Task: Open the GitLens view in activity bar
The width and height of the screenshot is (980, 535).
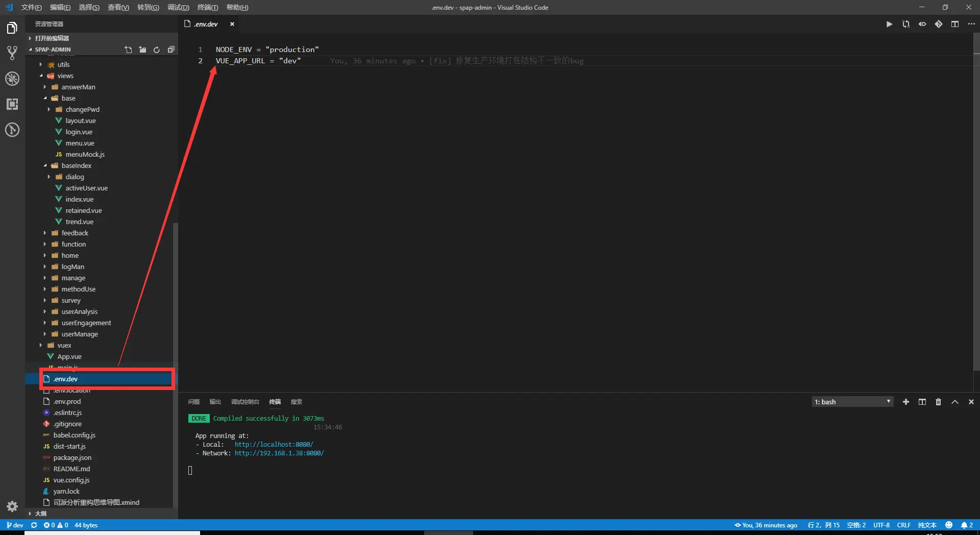Action: click(x=12, y=130)
